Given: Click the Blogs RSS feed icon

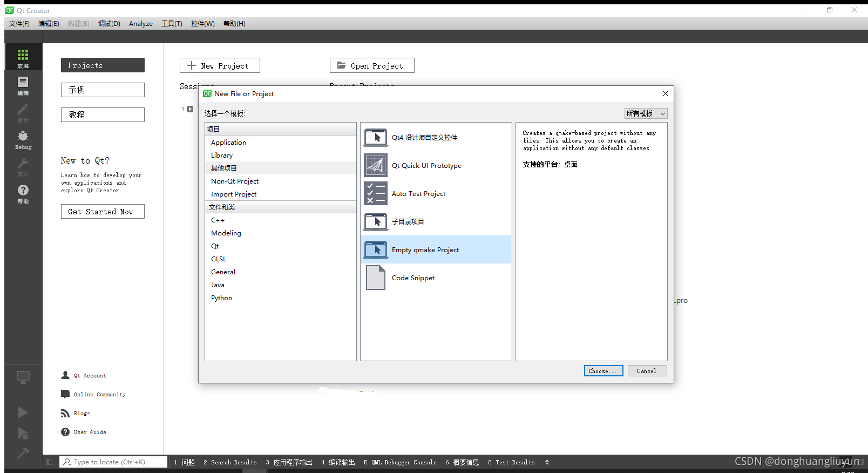Looking at the screenshot, I should (65, 413).
